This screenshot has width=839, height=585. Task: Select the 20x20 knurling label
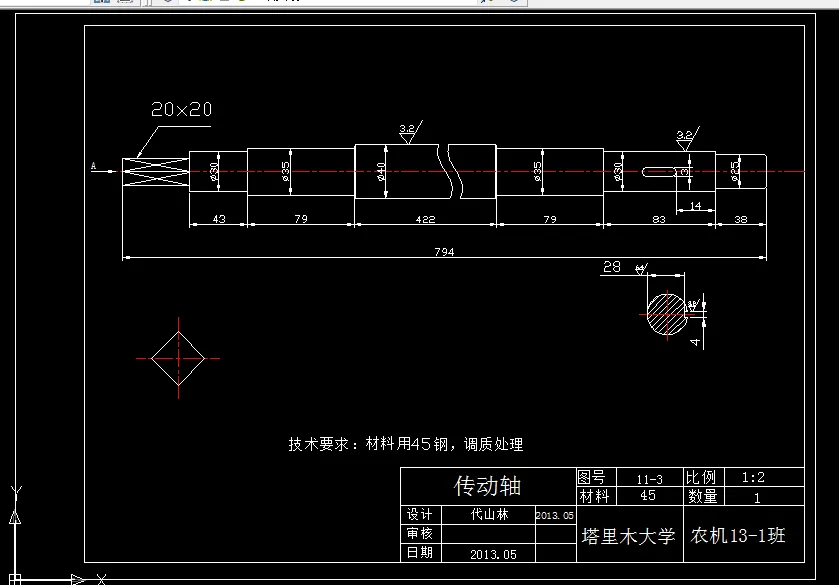tap(183, 107)
